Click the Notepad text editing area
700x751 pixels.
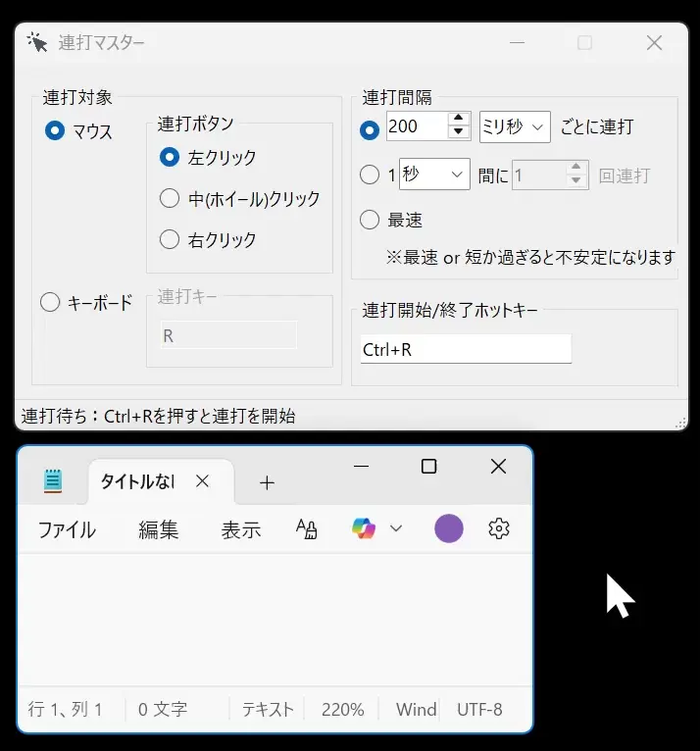click(x=275, y=620)
